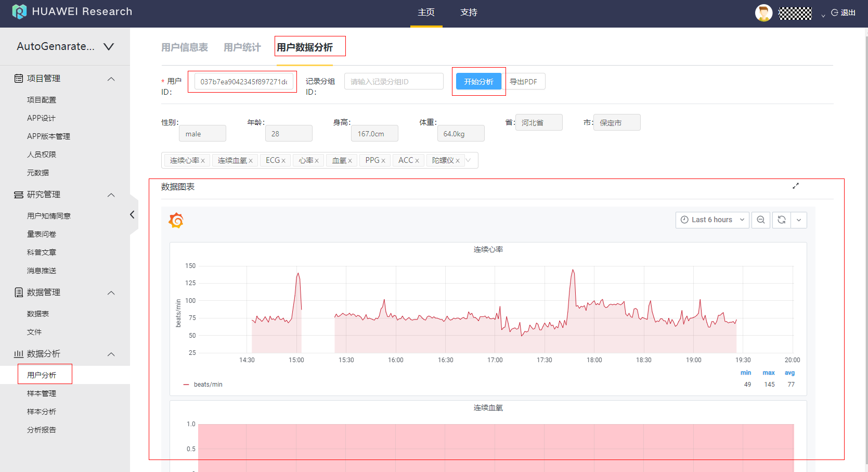Select 分析报告 in the sidebar
The image size is (868, 472).
click(x=42, y=430)
